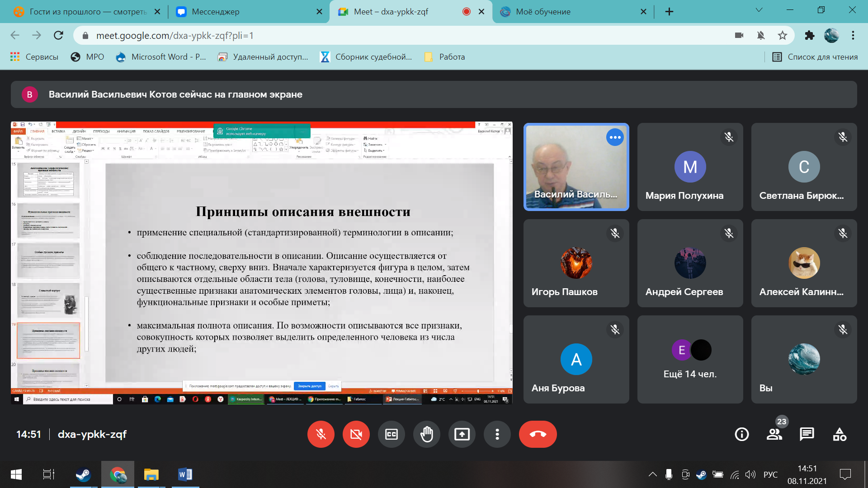
Task: Go back in browser history
Action: click(15, 35)
